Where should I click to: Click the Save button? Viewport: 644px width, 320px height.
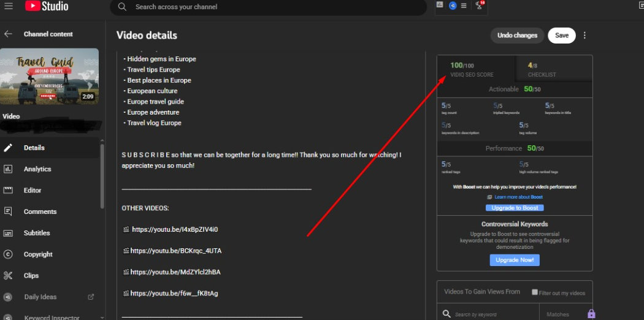(561, 36)
